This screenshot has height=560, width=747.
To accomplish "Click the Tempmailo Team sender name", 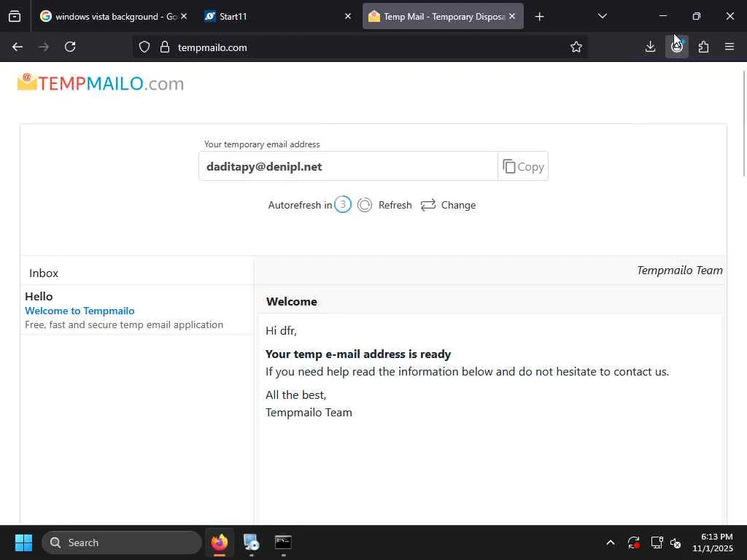I will pos(679,270).
